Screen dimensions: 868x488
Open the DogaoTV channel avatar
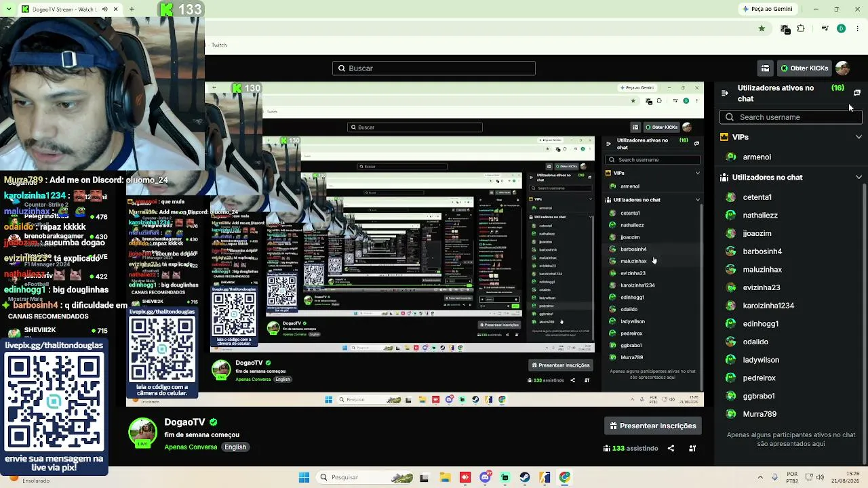[142, 432]
